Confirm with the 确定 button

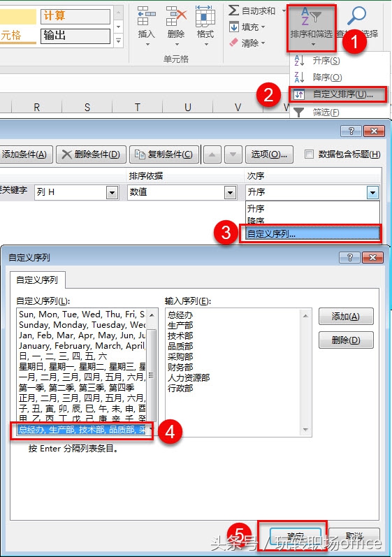296,537
